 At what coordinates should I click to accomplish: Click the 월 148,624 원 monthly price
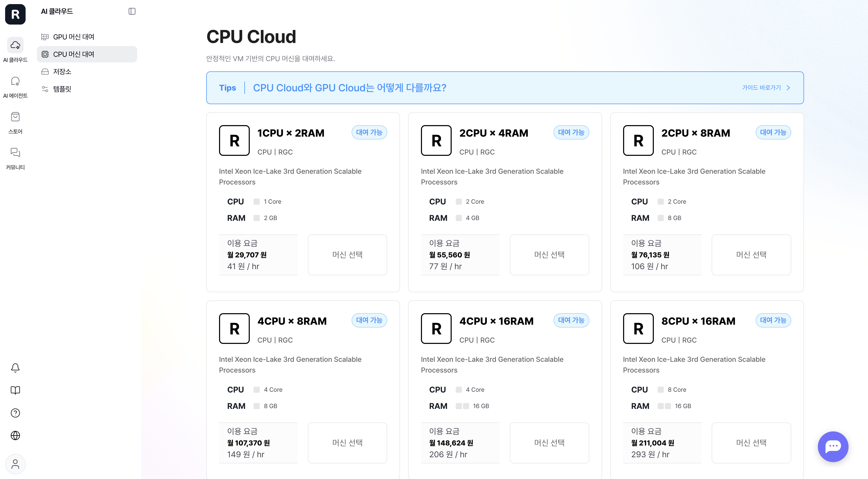tap(451, 443)
